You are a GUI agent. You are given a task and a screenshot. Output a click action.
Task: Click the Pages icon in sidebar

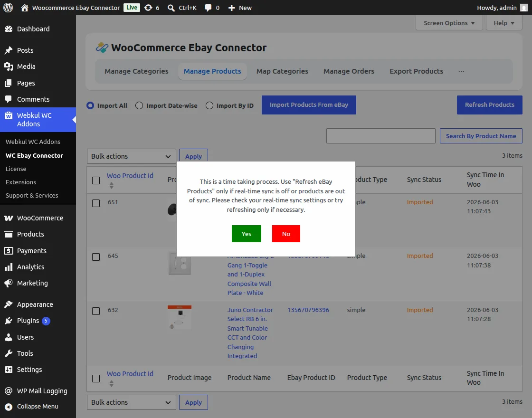point(9,83)
